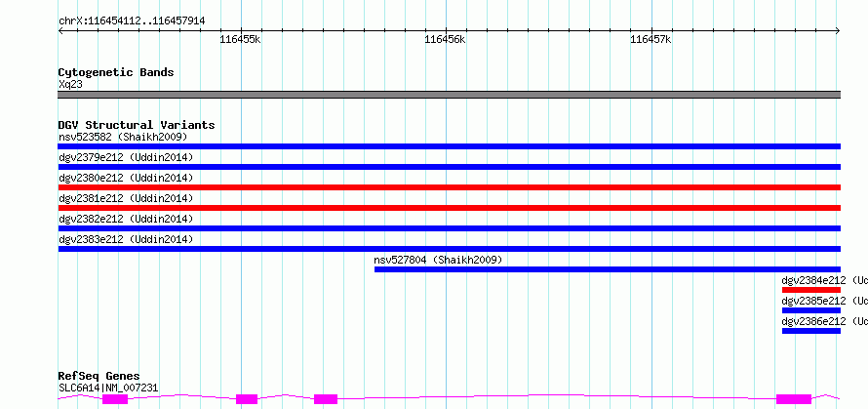This screenshot has width=868, height=409.
Task: Select the second magenta SLC6A14 exon block
Action: click(247, 399)
